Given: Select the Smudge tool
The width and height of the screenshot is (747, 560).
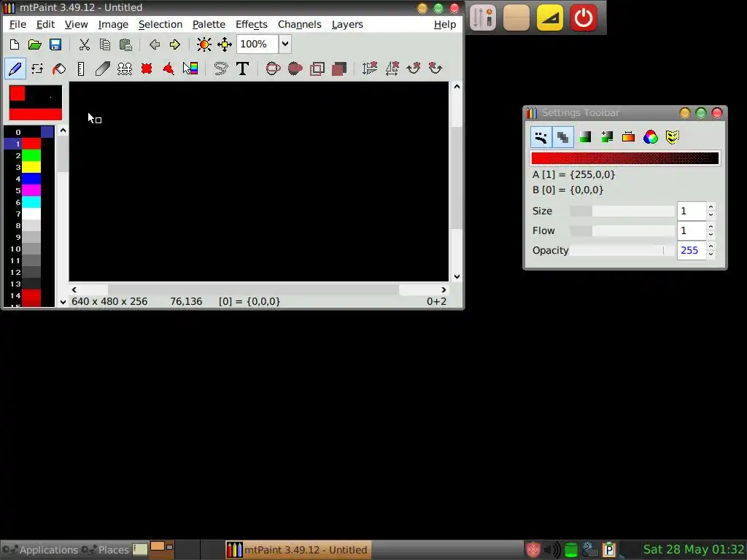Looking at the screenshot, I should point(102,69).
